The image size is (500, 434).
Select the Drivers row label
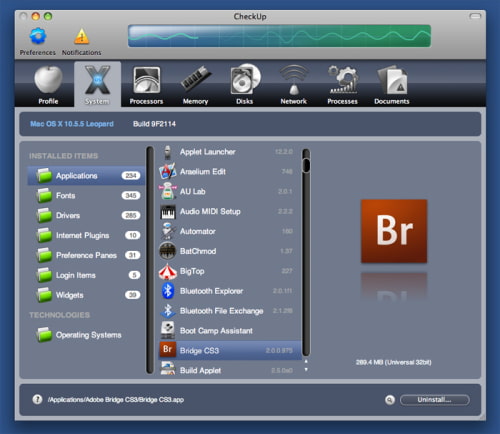pos(68,215)
